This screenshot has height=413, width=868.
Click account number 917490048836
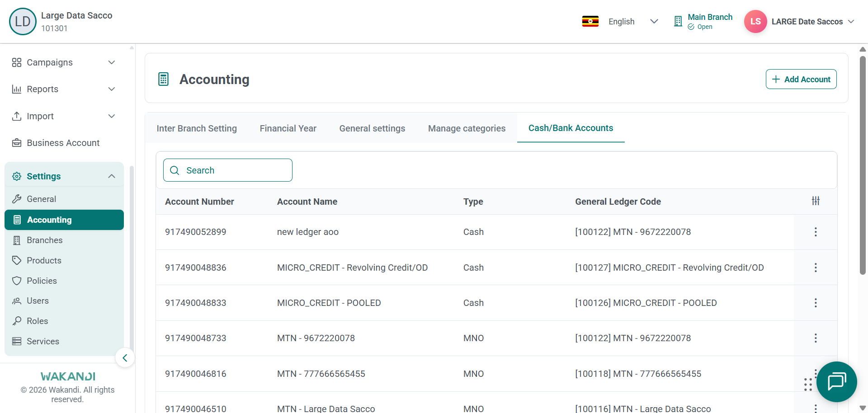pyautogui.click(x=195, y=268)
